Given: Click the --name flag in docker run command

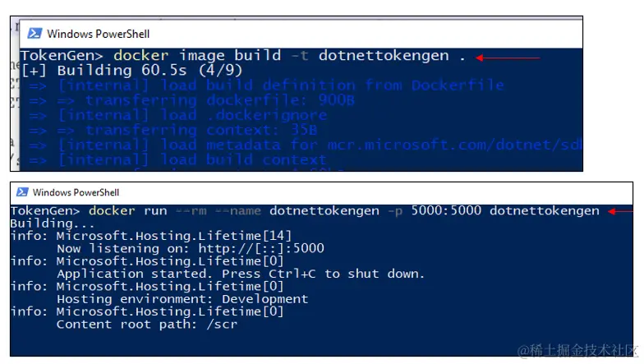Looking at the screenshot, I should point(238,211).
